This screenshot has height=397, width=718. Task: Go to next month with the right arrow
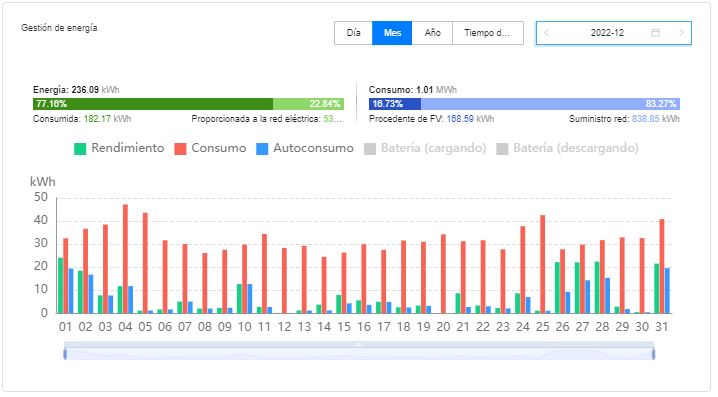coord(681,33)
